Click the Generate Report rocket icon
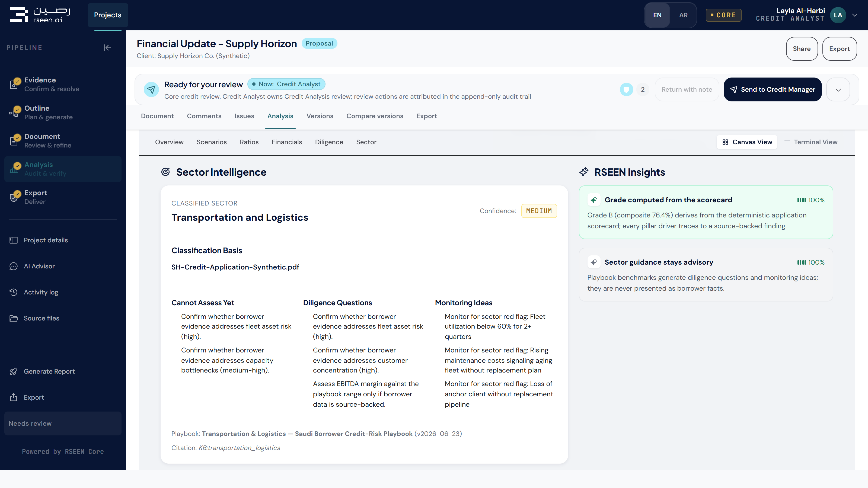Viewport: 868px width, 488px height. tap(14, 371)
